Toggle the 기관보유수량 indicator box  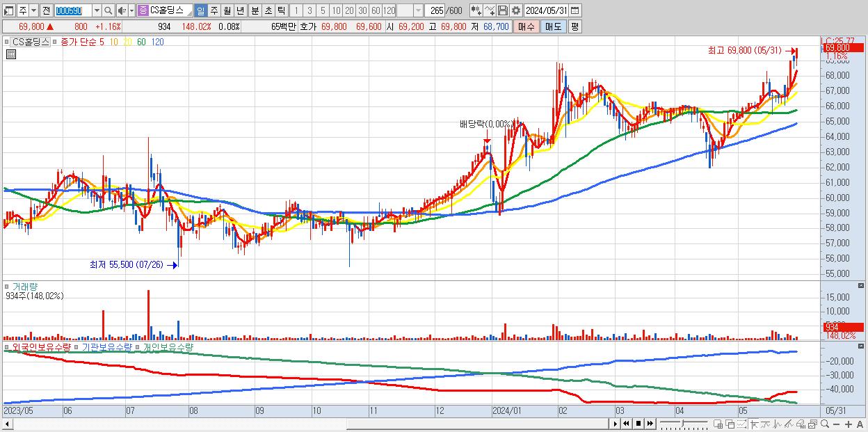click(x=77, y=346)
